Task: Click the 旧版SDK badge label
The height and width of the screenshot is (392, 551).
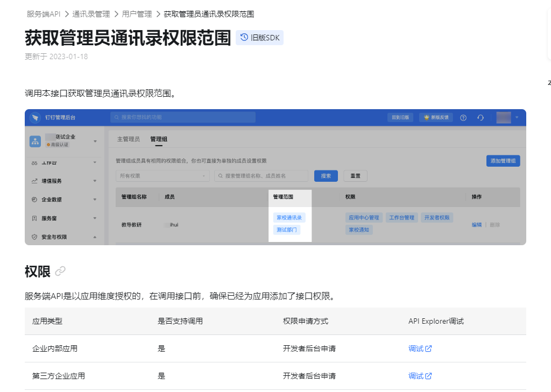Action: coord(265,38)
